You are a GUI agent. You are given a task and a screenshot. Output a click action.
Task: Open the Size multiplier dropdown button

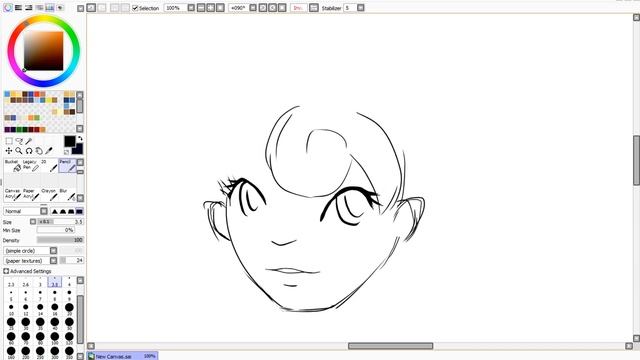click(x=33, y=222)
